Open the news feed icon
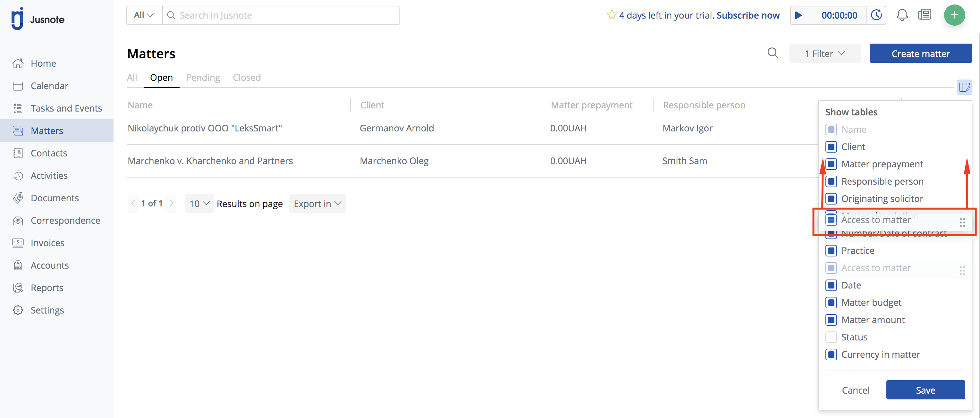The width and height of the screenshot is (980, 418). (x=925, y=15)
